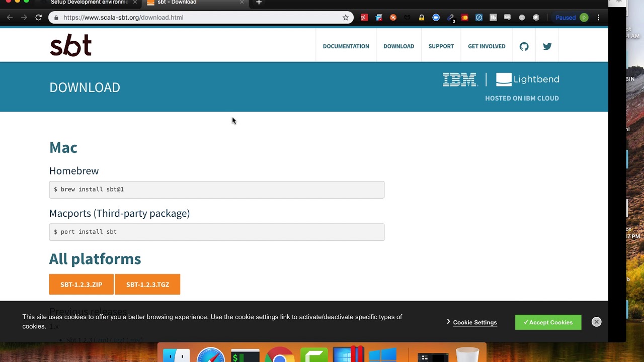Click the Paused profile button

point(571,18)
